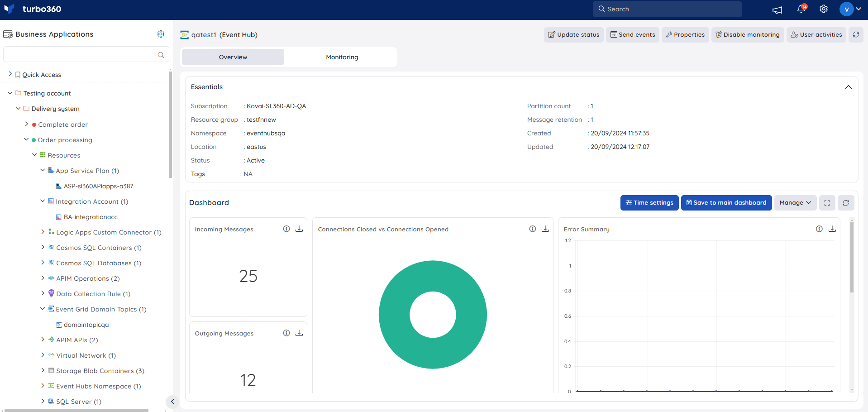This screenshot has width=868, height=412.
Task: Refresh the Event Hub resource page
Action: 856,34
